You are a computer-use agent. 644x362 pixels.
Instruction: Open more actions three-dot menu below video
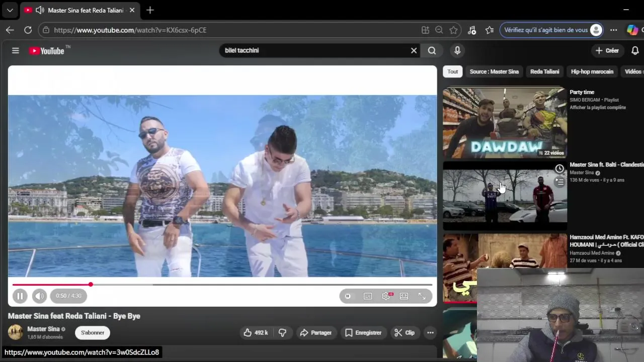click(x=430, y=332)
